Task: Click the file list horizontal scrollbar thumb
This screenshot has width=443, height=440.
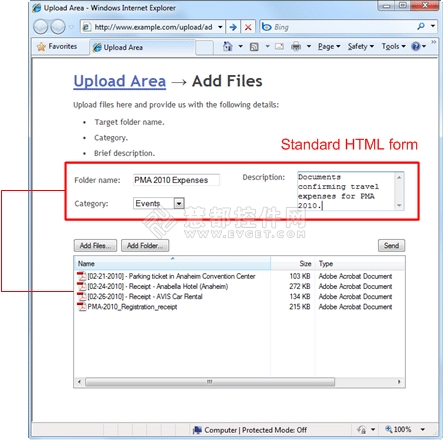Action: coord(210,382)
